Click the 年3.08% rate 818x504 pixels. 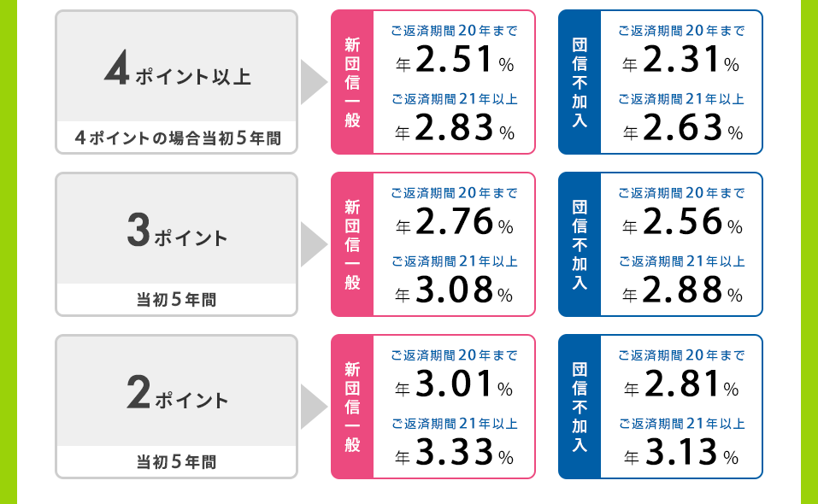455,290
